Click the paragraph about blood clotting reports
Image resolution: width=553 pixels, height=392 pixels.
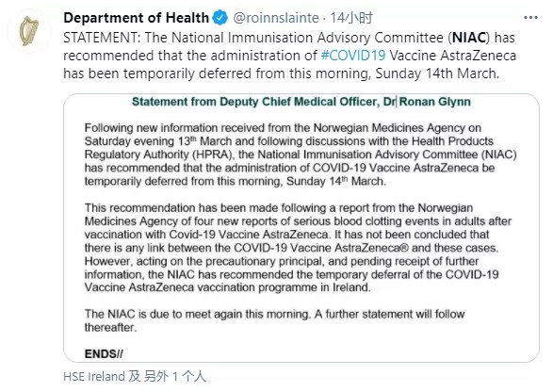(x=298, y=247)
